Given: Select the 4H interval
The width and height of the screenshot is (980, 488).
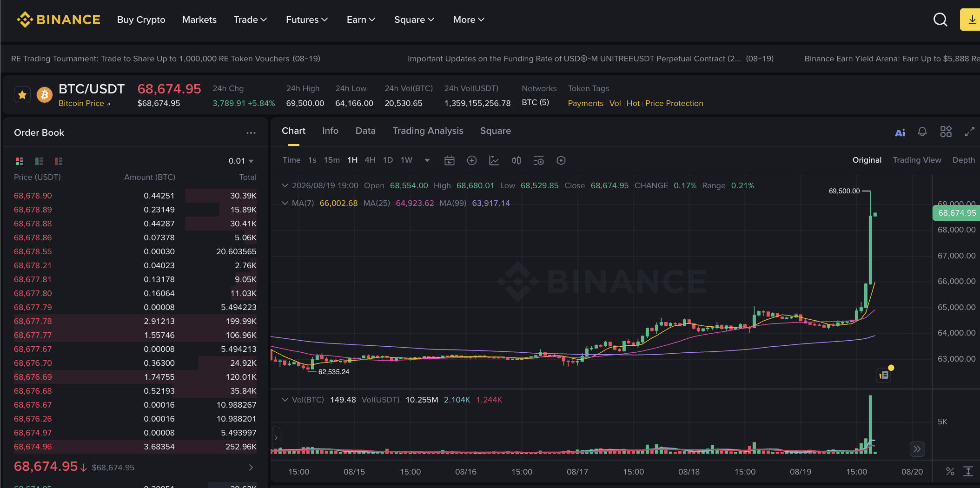Looking at the screenshot, I should (370, 160).
